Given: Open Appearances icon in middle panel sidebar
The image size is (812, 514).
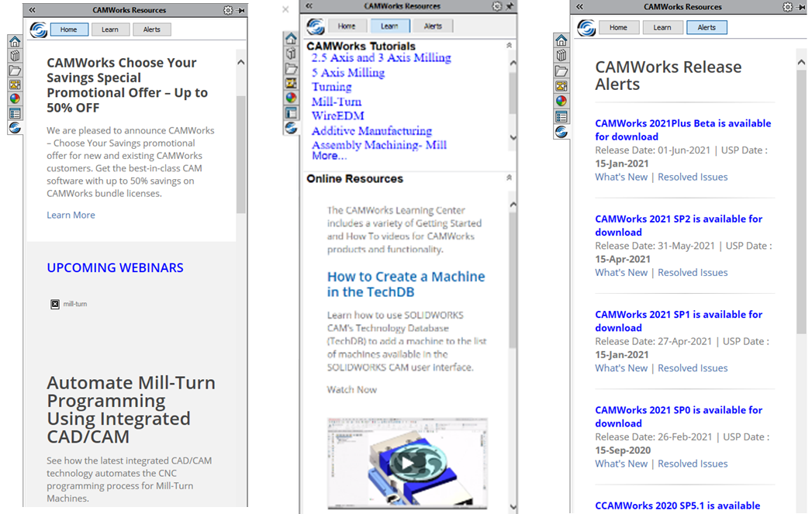Looking at the screenshot, I should 291,98.
